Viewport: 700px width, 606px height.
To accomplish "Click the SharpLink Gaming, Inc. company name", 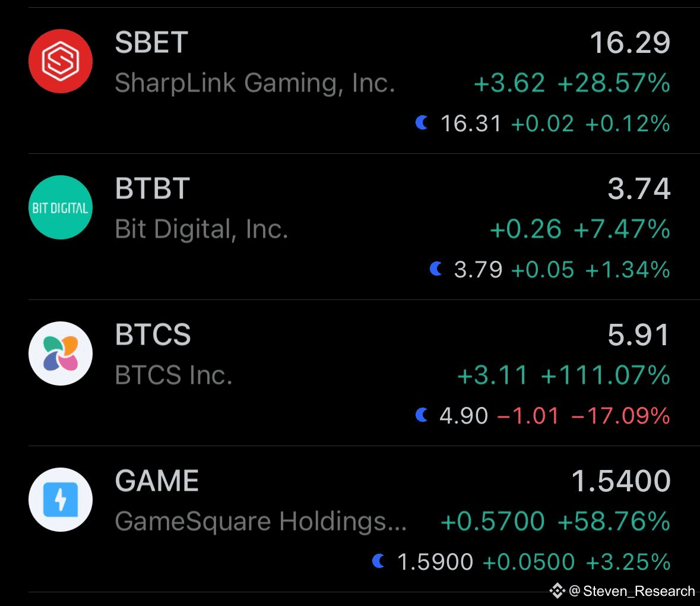I will coord(255,83).
